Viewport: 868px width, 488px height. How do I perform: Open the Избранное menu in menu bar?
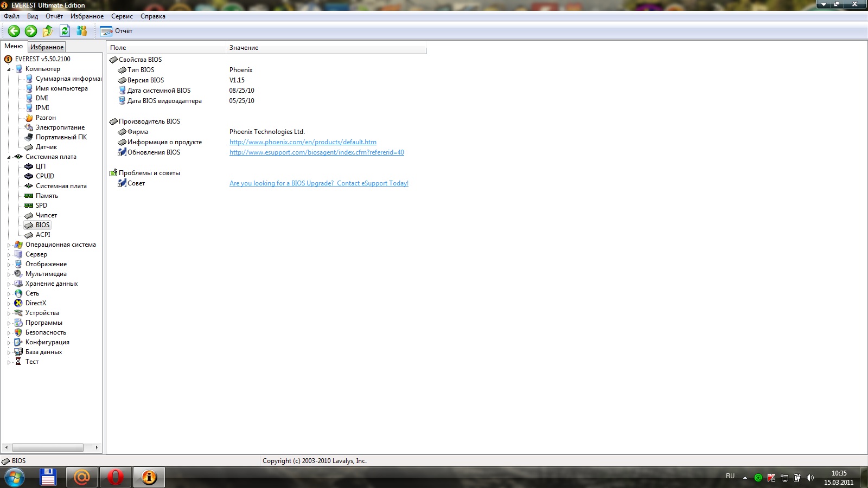click(x=87, y=16)
